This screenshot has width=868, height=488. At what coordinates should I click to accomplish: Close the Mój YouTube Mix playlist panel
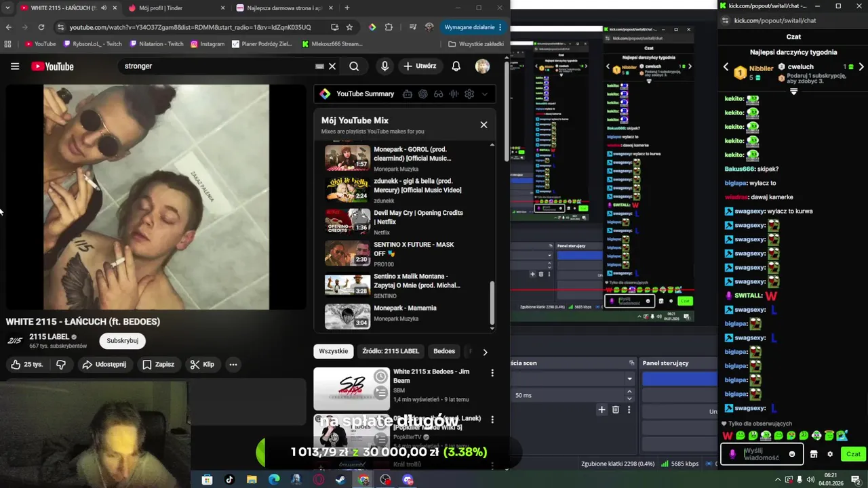click(x=484, y=125)
